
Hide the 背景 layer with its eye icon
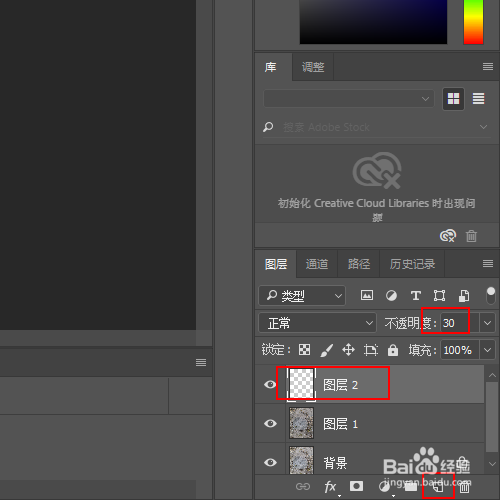(270, 463)
